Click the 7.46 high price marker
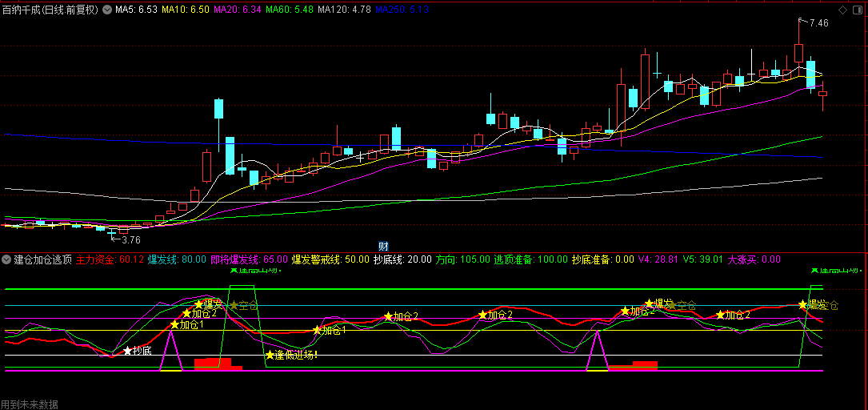Screen dimensions: 868x410 tap(818, 23)
